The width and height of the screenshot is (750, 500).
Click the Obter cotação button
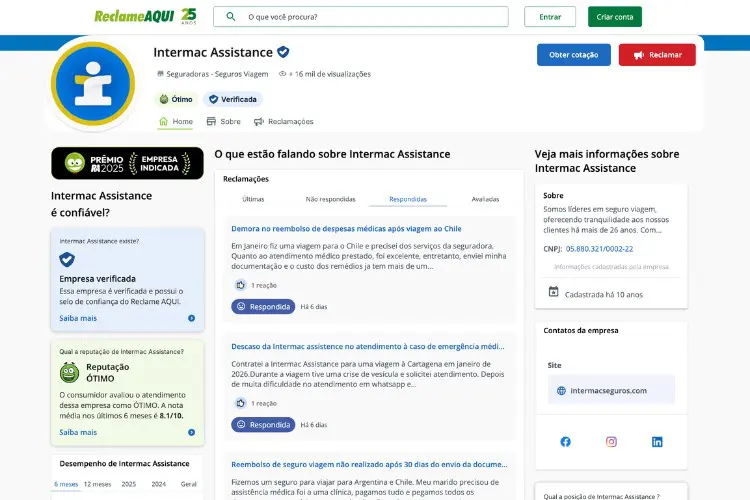click(574, 55)
